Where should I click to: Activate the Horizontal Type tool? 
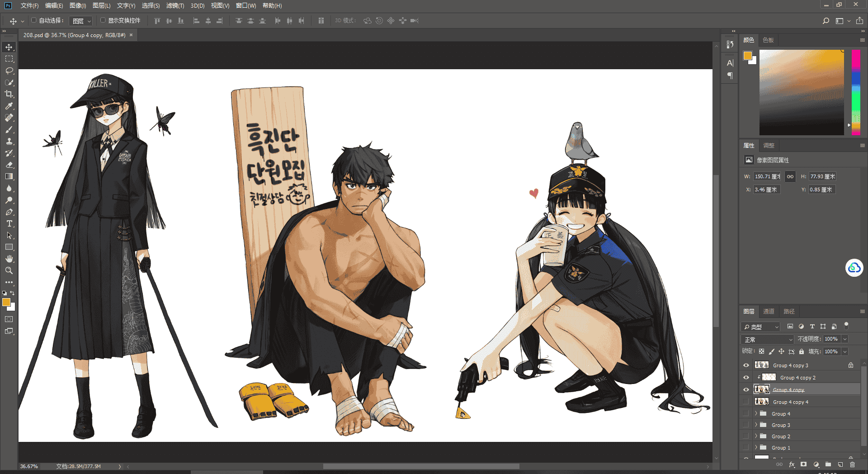9,223
